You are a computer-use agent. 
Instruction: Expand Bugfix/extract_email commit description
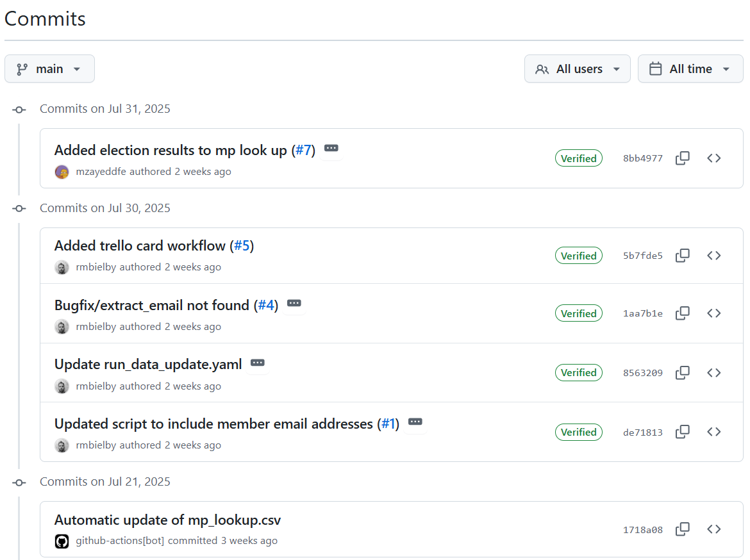click(x=294, y=303)
